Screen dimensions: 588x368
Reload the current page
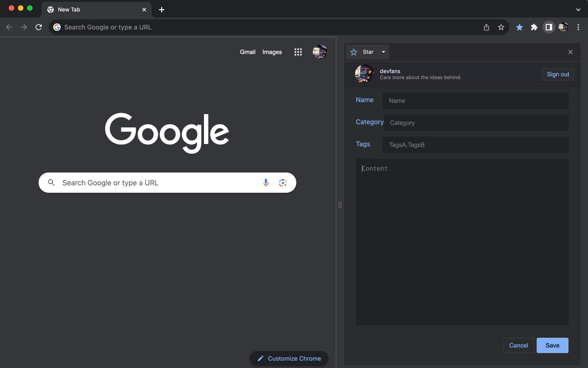pyautogui.click(x=39, y=27)
